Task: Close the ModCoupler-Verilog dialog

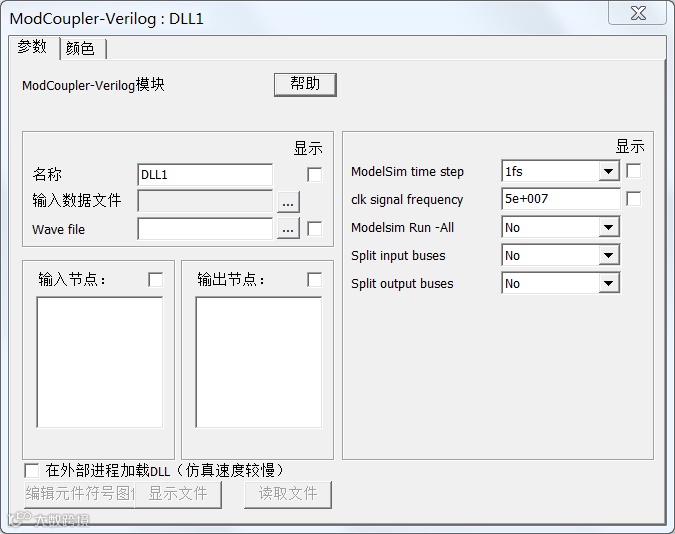Action: (x=637, y=13)
